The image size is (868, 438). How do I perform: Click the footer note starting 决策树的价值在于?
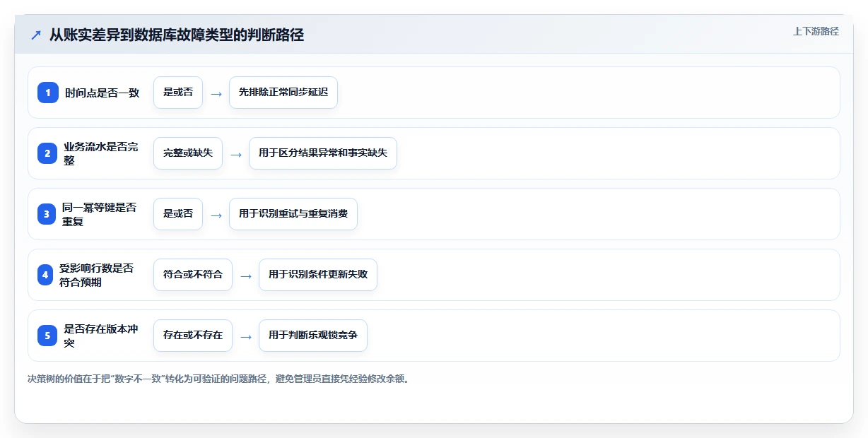click(218, 379)
